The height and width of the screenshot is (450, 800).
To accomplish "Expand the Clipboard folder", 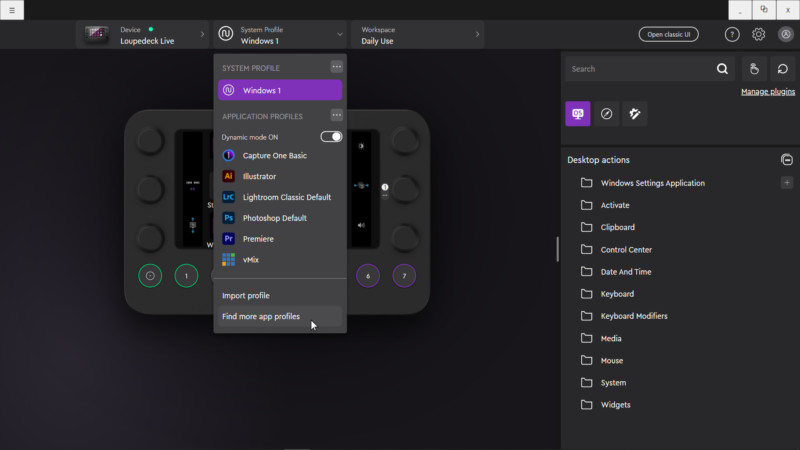I will coord(608,228).
